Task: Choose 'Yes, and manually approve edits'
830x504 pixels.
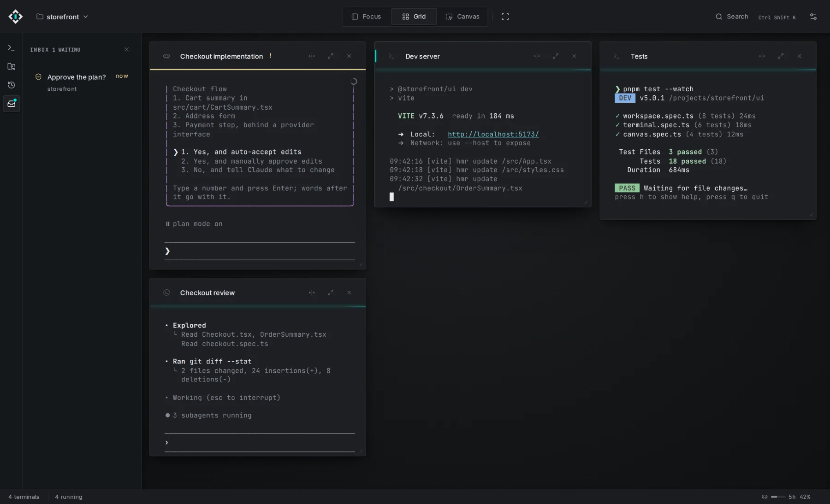Action: point(251,161)
